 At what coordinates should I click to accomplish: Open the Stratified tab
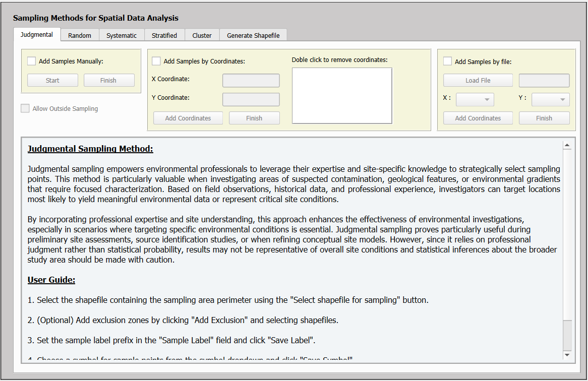(x=164, y=35)
